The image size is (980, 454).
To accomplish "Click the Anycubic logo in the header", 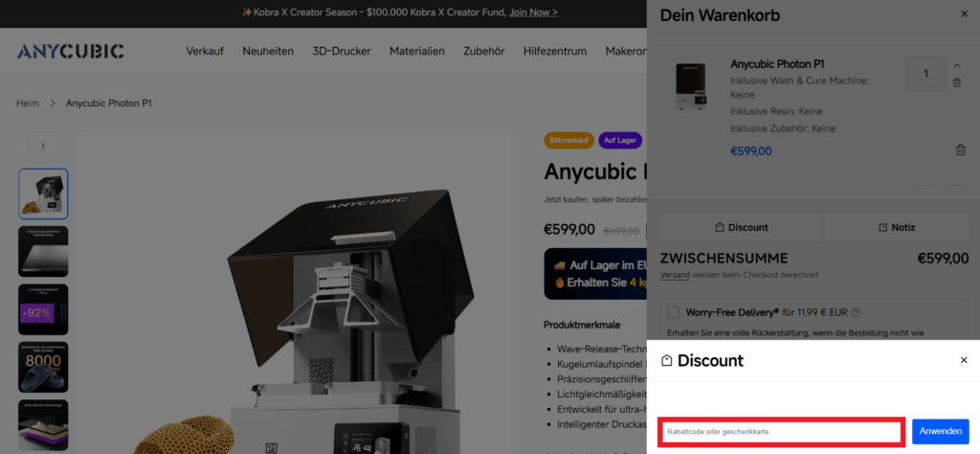I will [x=70, y=52].
